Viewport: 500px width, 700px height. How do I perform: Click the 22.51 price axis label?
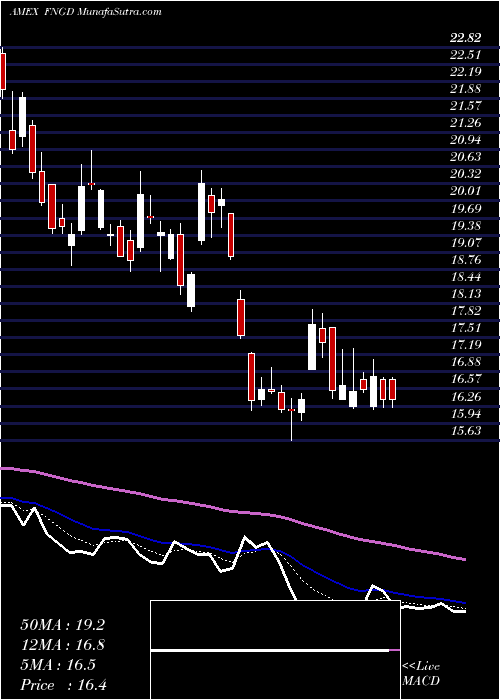(x=466, y=55)
